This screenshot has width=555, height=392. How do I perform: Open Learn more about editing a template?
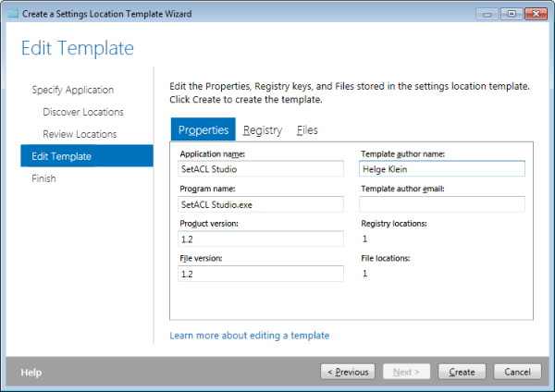pyautogui.click(x=250, y=336)
